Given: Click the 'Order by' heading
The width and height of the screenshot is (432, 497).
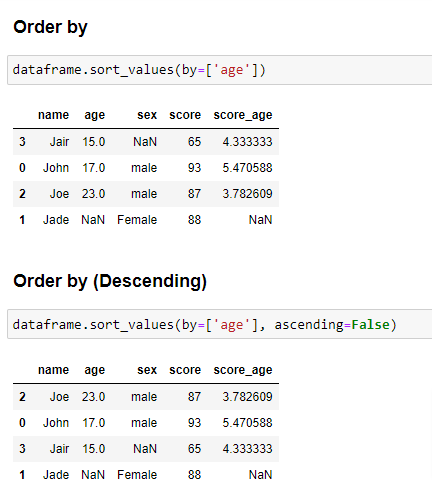Looking at the screenshot, I should point(50,28).
